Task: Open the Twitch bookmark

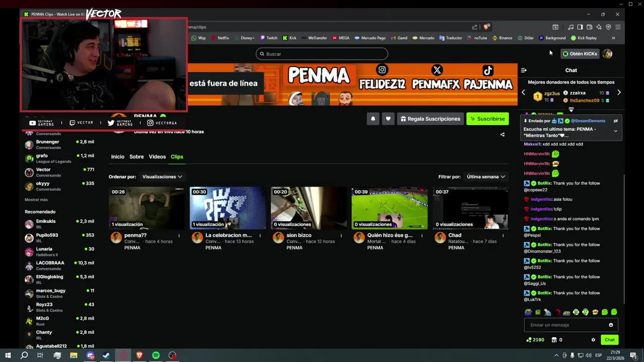Action: pyautogui.click(x=269, y=38)
